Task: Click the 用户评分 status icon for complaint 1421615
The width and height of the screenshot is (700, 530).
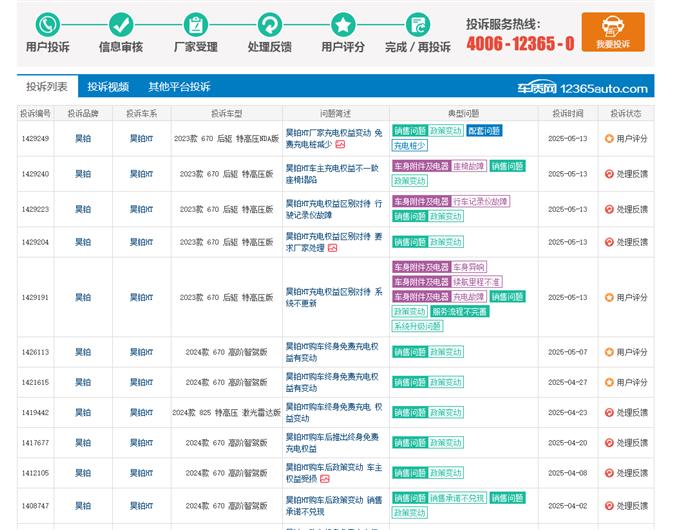Action: coord(609,382)
